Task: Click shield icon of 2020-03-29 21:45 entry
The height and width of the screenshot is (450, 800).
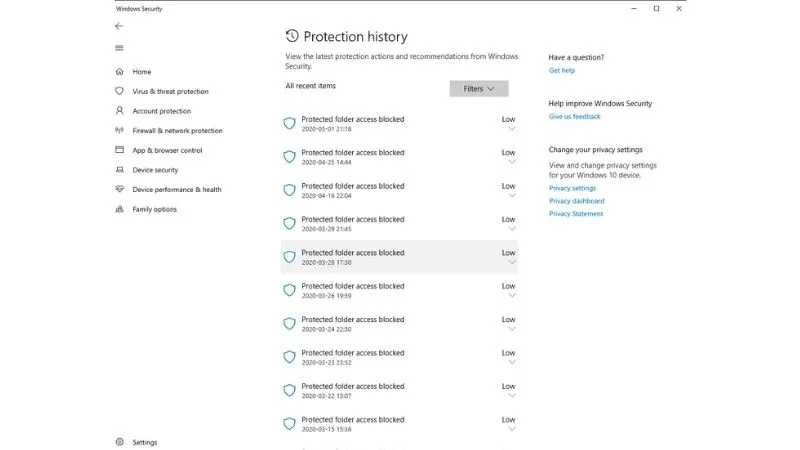Action: pyautogui.click(x=289, y=223)
